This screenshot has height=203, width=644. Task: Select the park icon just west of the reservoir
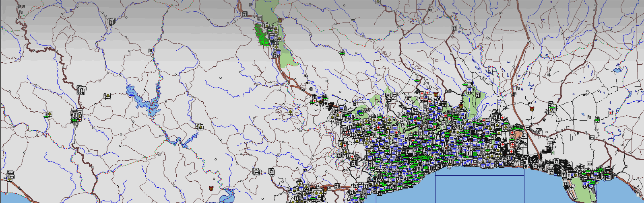[x=108, y=96]
